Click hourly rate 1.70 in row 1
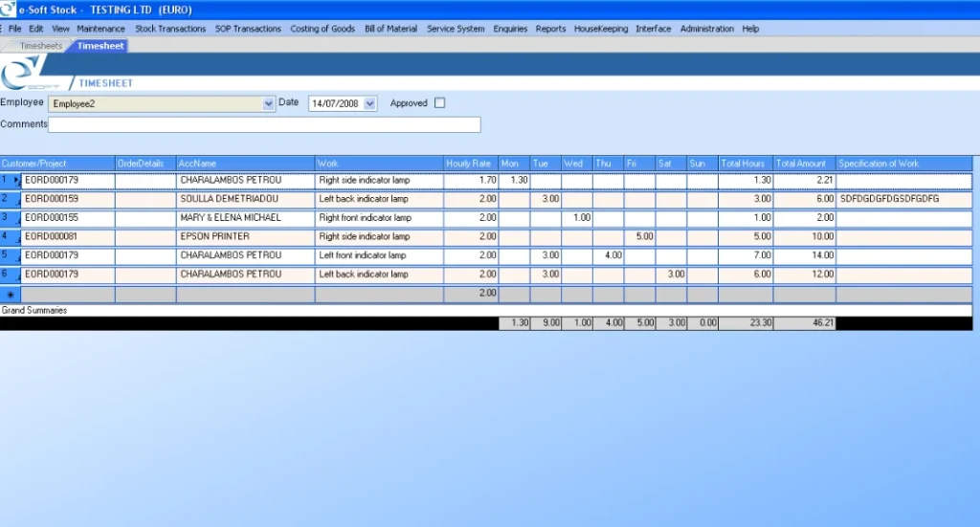 (x=471, y=181)
